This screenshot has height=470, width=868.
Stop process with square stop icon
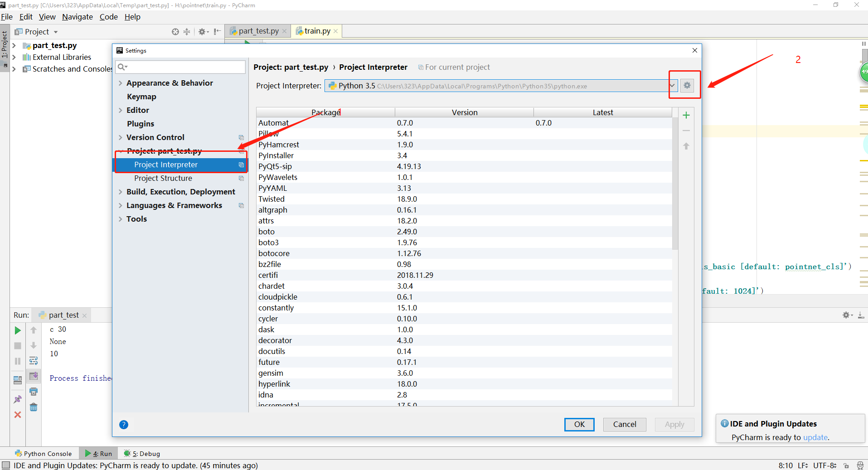(18, 346)
